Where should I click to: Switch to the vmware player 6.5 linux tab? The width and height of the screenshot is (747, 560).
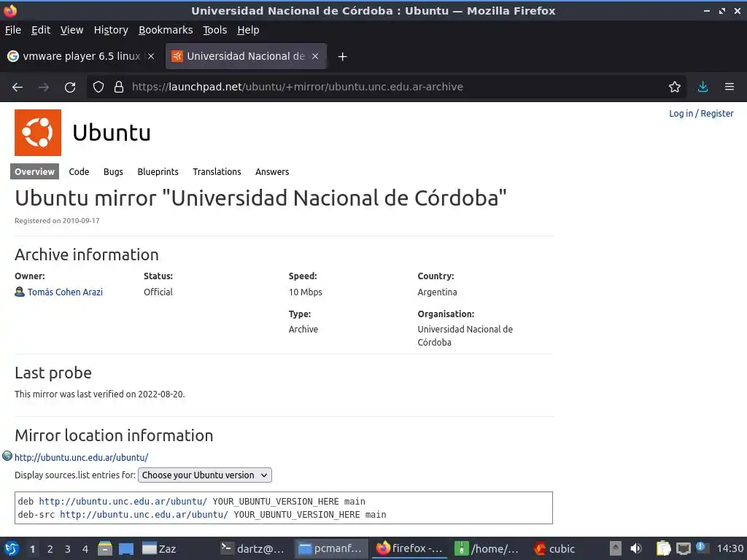click(81, 56)
